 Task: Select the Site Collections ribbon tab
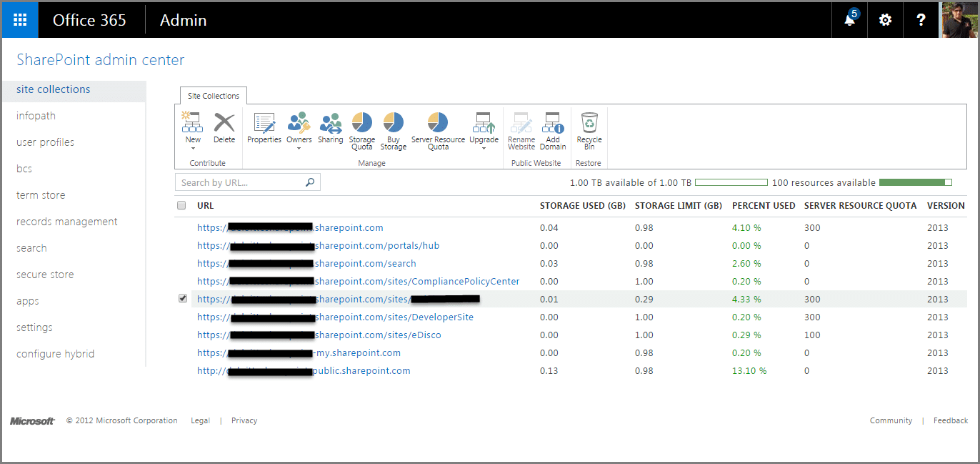[214, 96]
